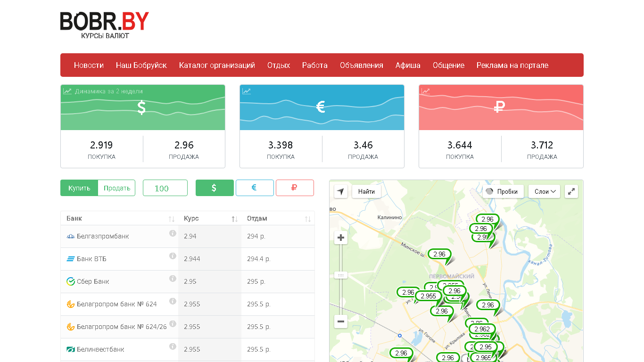Open Объявления menu item
This screenshot has width=644, height=362.
click(x=362, y=65)
